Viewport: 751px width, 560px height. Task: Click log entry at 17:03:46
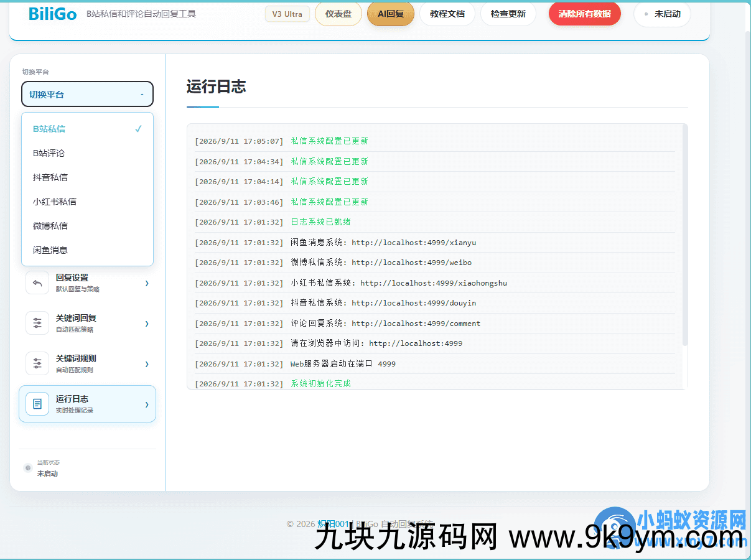(434, 202)
